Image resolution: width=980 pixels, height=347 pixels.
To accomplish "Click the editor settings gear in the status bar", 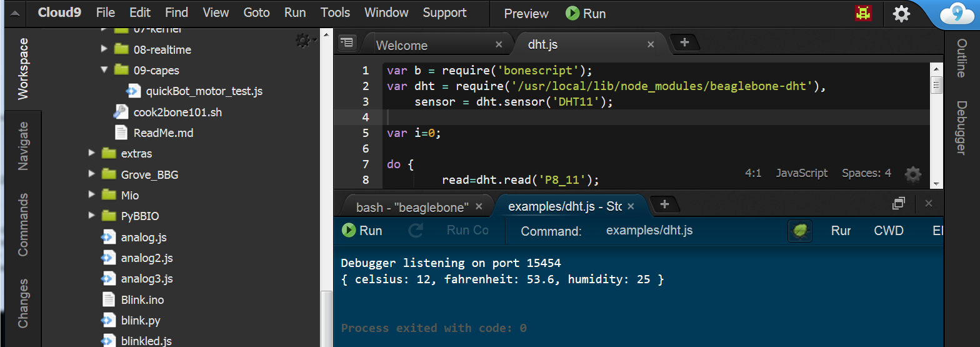I will (913, 174).
